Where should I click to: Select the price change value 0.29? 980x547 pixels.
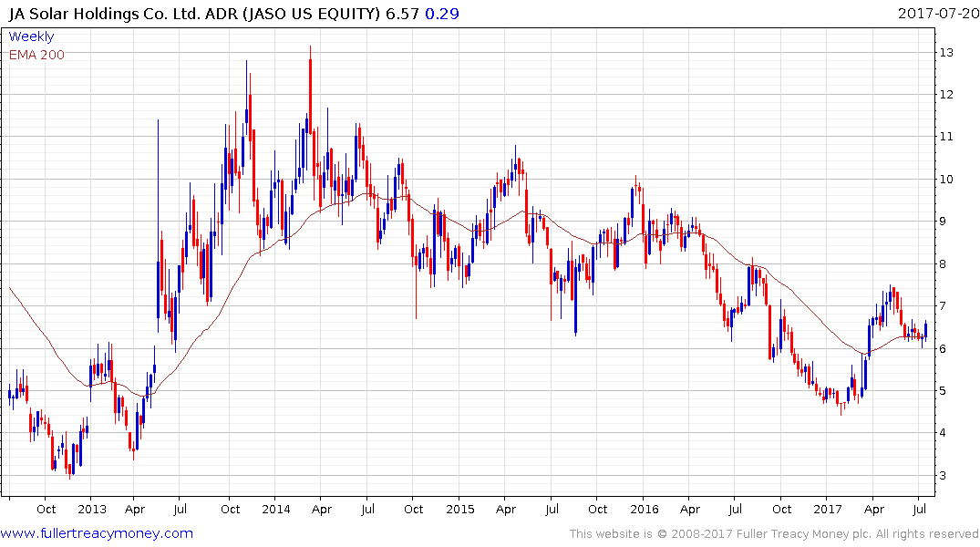tap(442, 13)
